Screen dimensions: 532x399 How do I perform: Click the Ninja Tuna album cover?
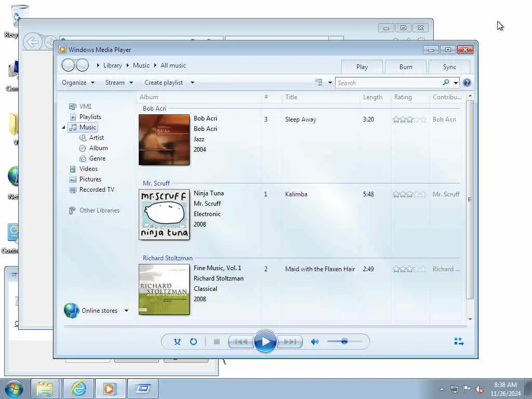164,215
